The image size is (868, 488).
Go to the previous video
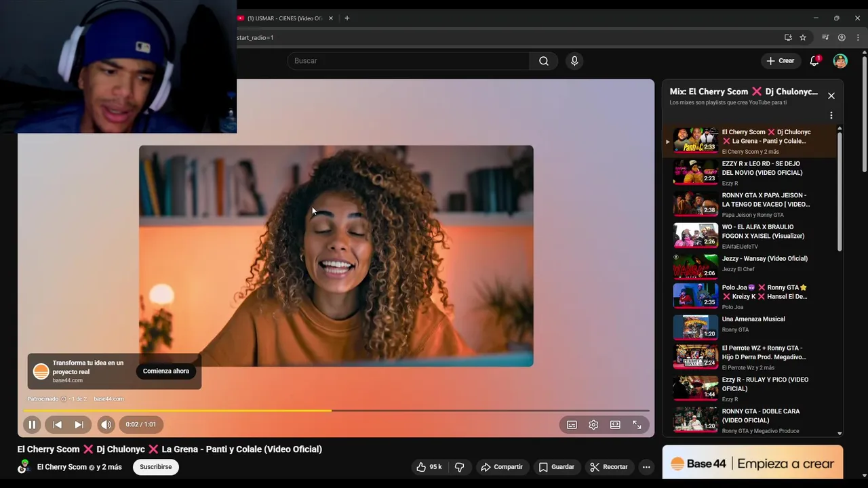[57, 424]
